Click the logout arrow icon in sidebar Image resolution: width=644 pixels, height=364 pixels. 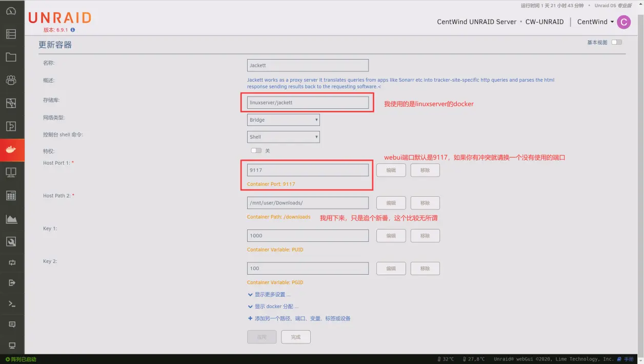pos(12,283)
